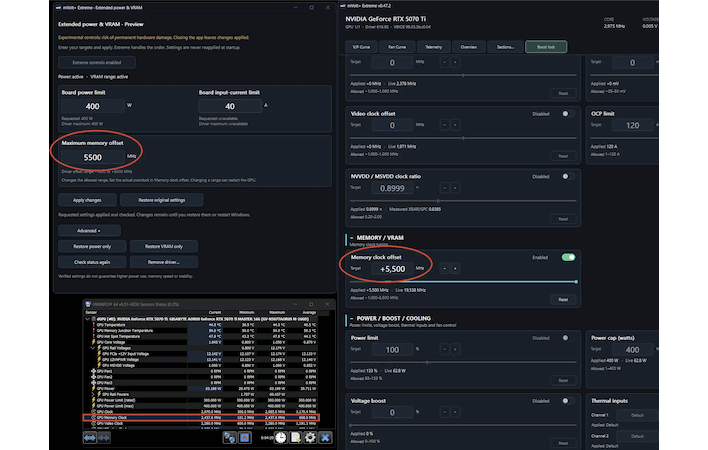Screen dimensions: 708x450
Task: Toggle the Power limit switch
Action: 568,338
